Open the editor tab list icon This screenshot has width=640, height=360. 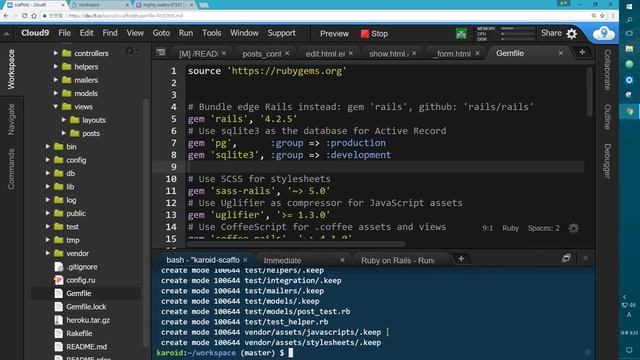[161, 52]
